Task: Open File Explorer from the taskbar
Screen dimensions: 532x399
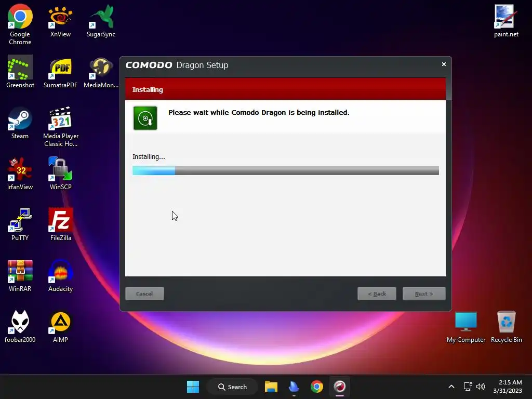Action: click(271, 387)
